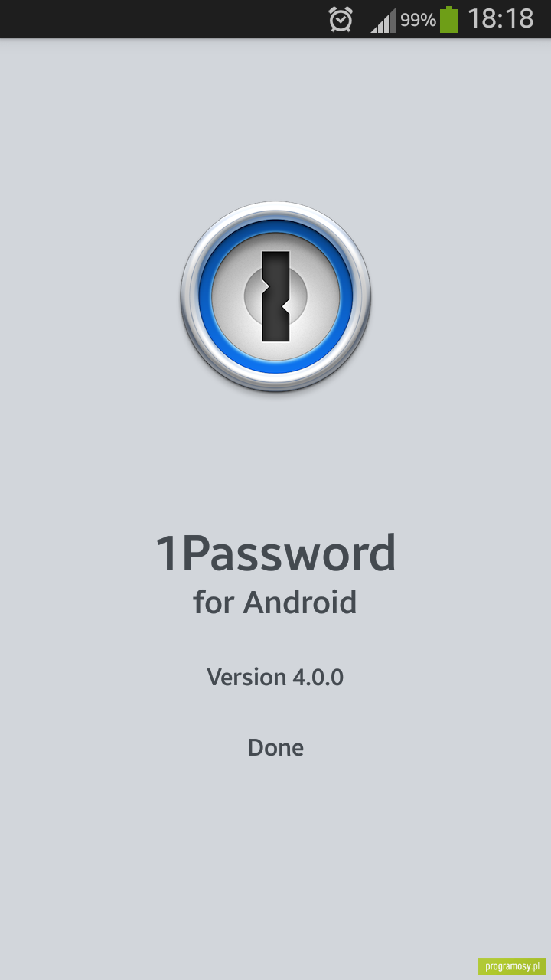Tap the 4.0.0 version number
Screen dimensions: 551x980
[318, 677]
